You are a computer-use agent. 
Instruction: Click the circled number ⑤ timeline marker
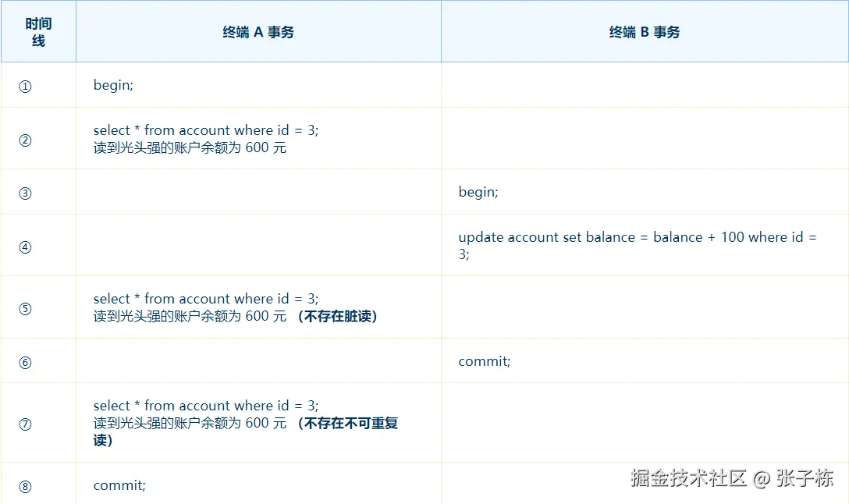tap(26, 309)
